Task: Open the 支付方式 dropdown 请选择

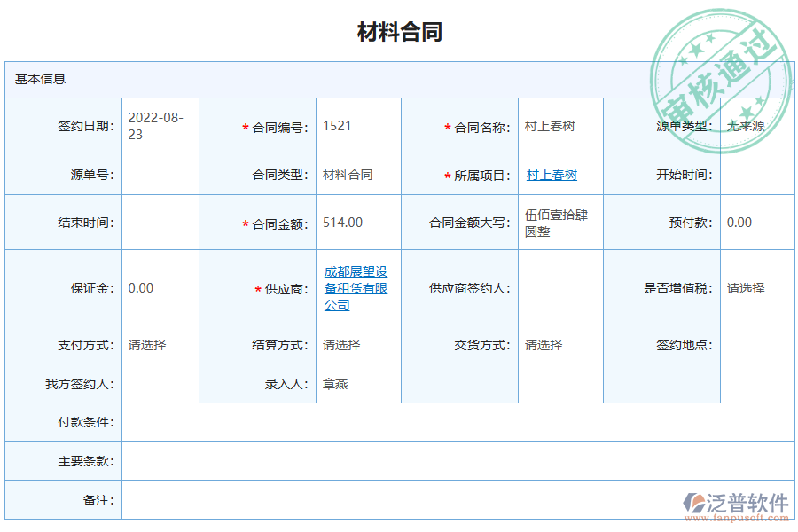Action: coord(151,344)
